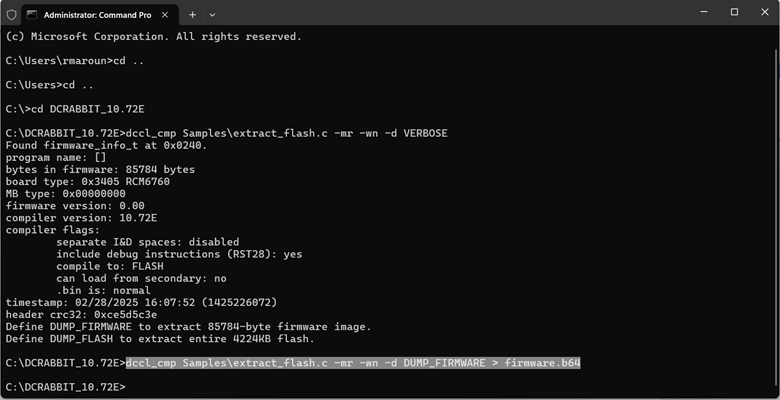
Task: Click the header crc32 value line
Action: pos(81,314)
